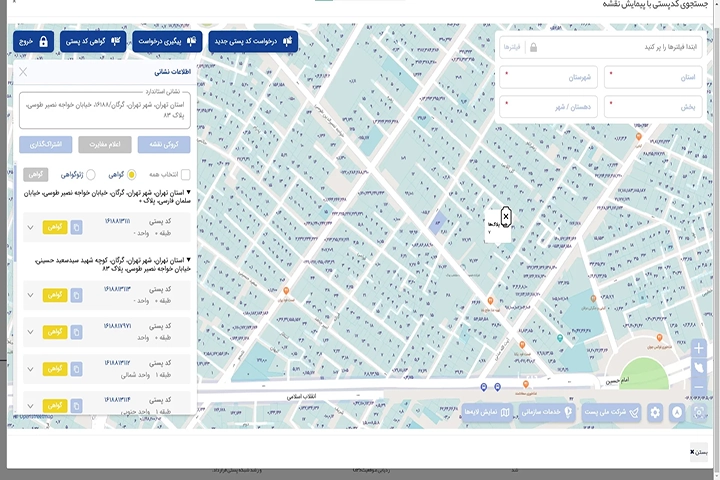This screenshot has height=480, width=720.
Task: Close the پلاک‌ها popup on the map
Action: (506, 216)
